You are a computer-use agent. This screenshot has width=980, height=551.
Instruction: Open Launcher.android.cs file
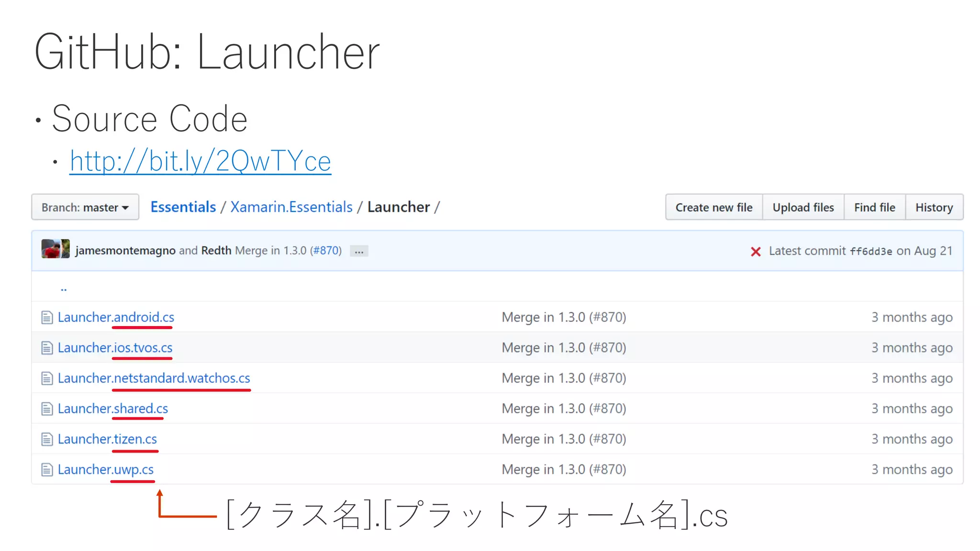tap(116, 317)
